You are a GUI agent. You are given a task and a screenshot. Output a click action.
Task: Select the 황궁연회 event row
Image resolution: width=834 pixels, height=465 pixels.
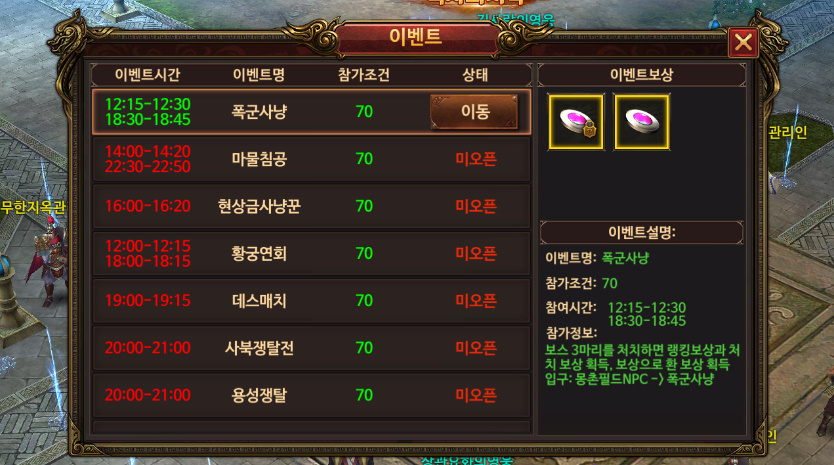pyautogui.click(x=311, y=253)
